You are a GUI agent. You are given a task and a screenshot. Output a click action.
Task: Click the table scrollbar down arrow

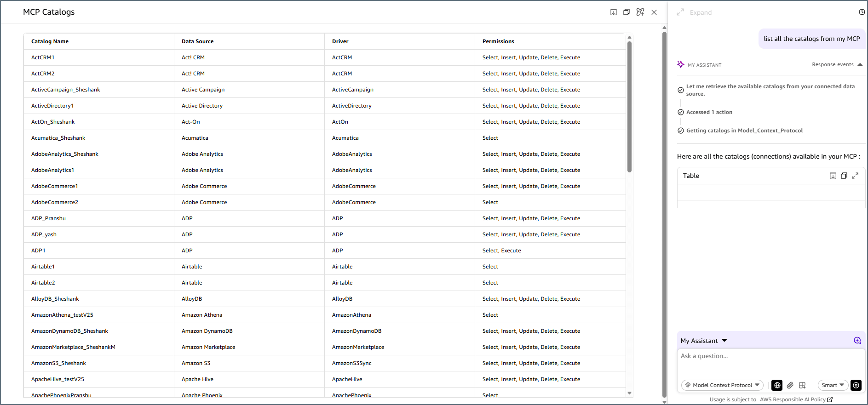pos(629,393)
